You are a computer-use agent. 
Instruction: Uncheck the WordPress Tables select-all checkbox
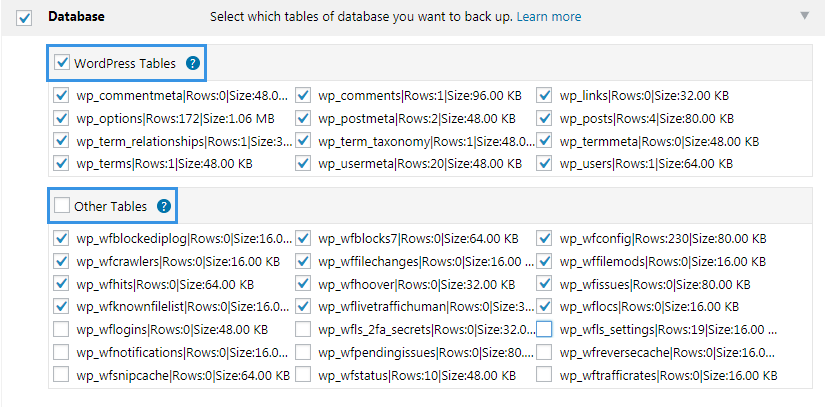tap(62, 63)
